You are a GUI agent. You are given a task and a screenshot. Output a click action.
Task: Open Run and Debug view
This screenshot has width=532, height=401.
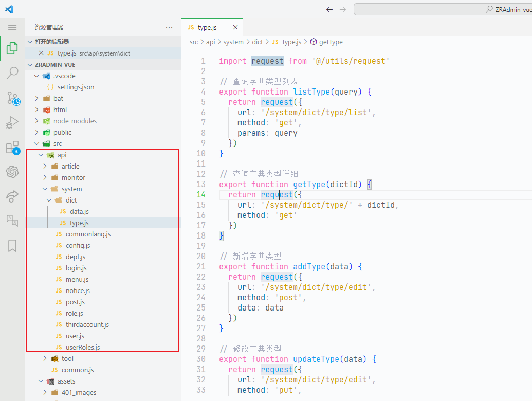tap(12, 122)
